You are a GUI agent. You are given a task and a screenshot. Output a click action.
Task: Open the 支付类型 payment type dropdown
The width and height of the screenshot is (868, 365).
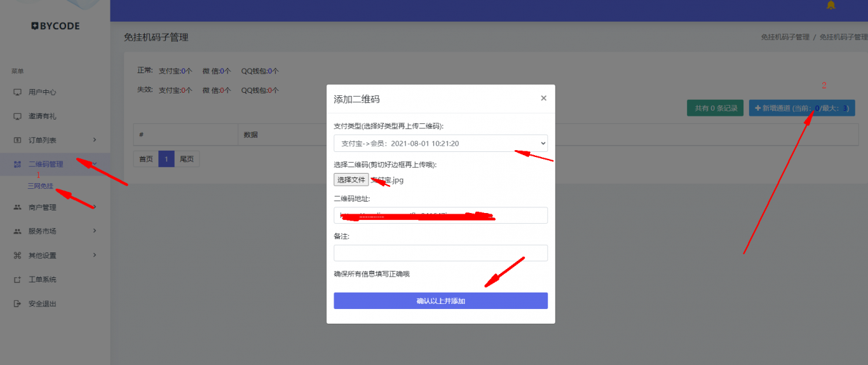[440, 144]
